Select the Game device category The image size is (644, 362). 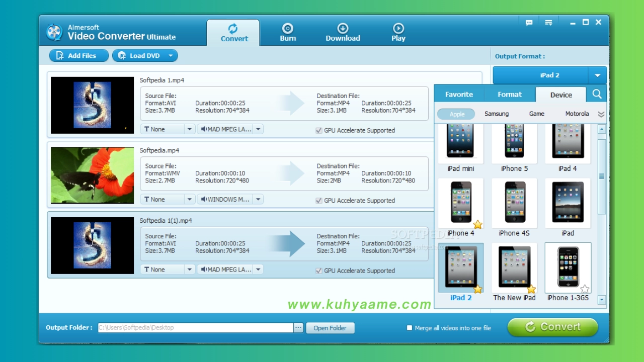click(x=537, y=114)
